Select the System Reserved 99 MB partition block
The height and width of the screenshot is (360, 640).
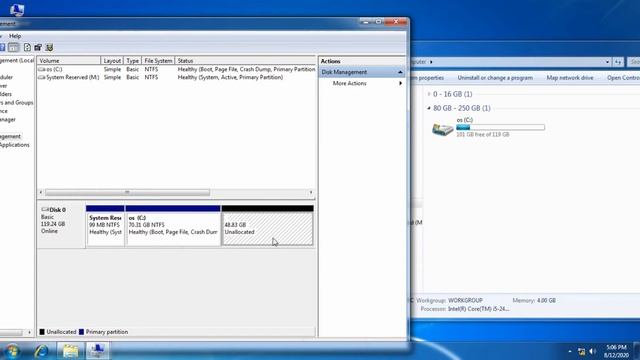pos(105,226)
